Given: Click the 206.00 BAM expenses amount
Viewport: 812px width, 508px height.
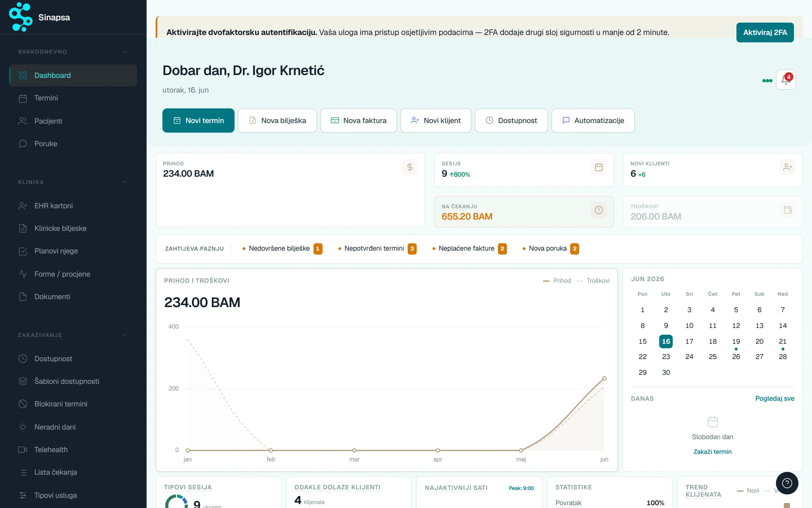Looking at the screenshot, I should point(656,217).
